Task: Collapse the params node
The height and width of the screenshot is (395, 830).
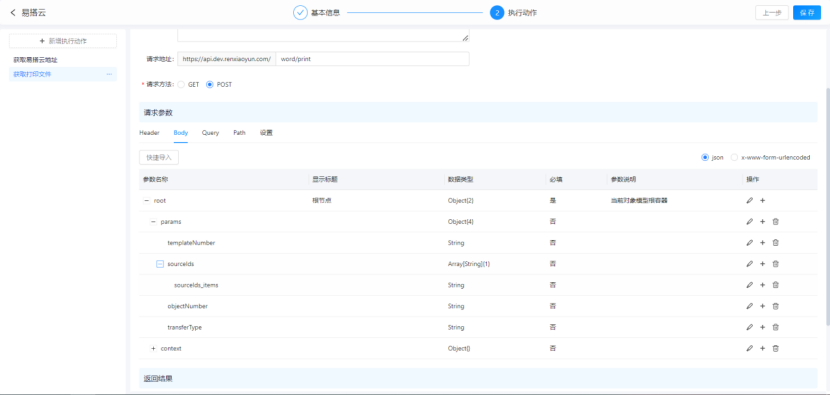Action: [154, 222]
